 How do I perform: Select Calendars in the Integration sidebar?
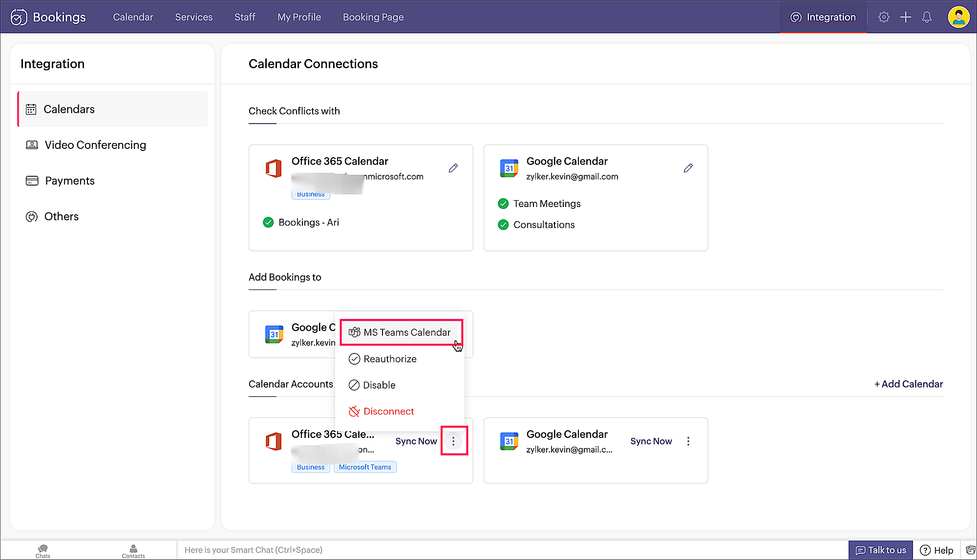(x=112, y=109)
